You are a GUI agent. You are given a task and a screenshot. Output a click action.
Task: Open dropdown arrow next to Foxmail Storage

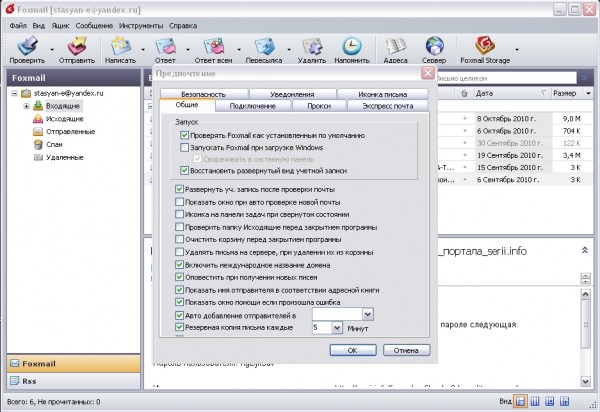[x=517, y=49]
